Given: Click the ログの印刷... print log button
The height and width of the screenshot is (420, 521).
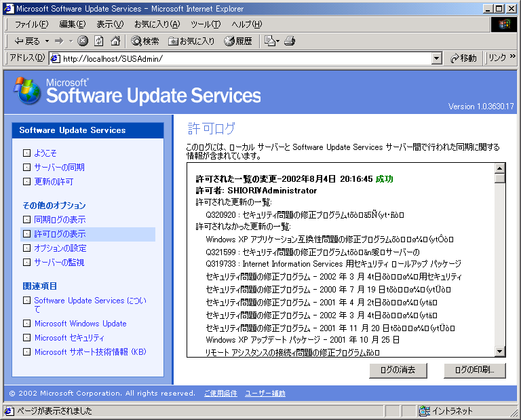Looking at the screenshot, I should tap(475, 370).
